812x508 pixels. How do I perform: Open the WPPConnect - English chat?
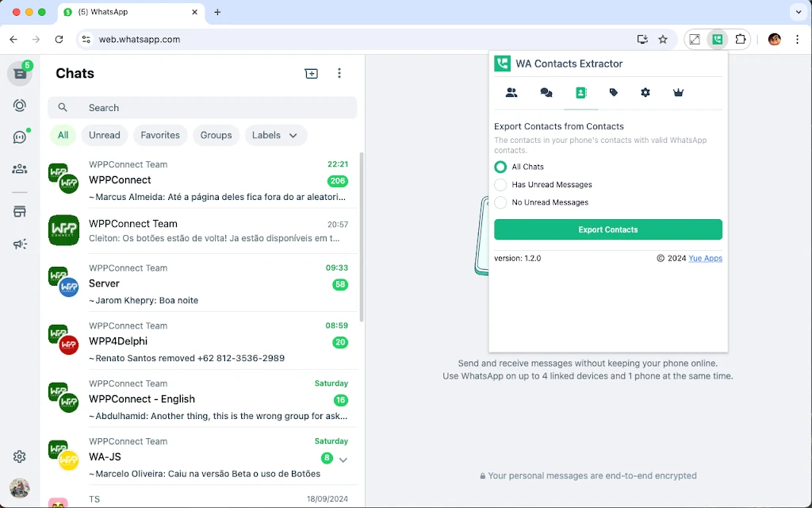pos(202,399)
